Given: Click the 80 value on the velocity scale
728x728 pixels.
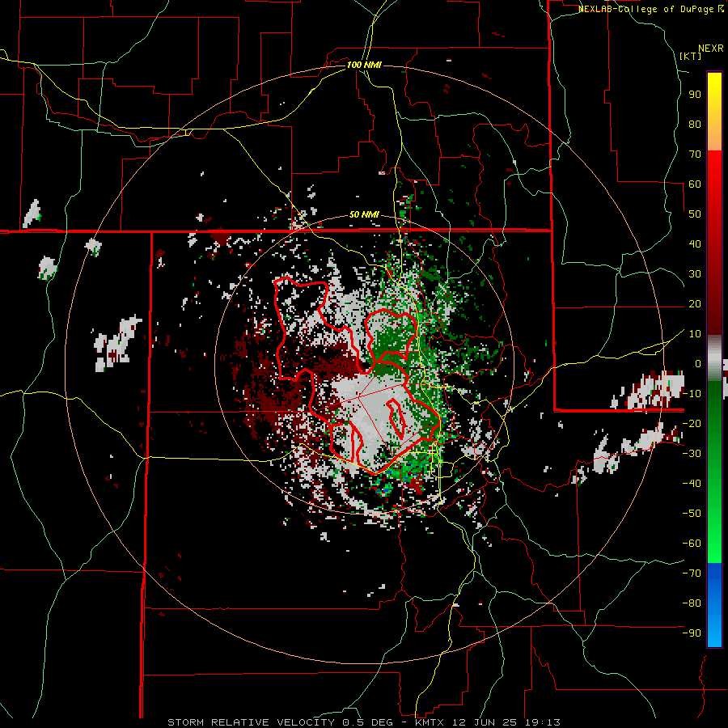Looking at the screenshot, I should [695, 125].
